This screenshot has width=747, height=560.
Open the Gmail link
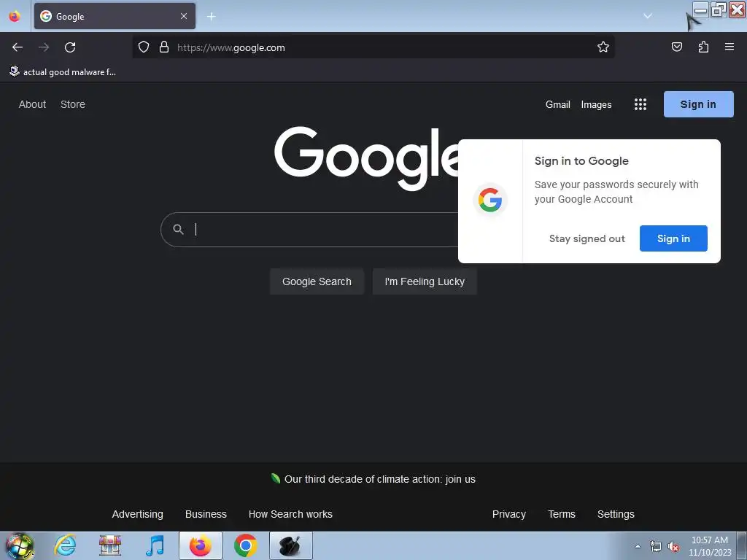[558, 104]
